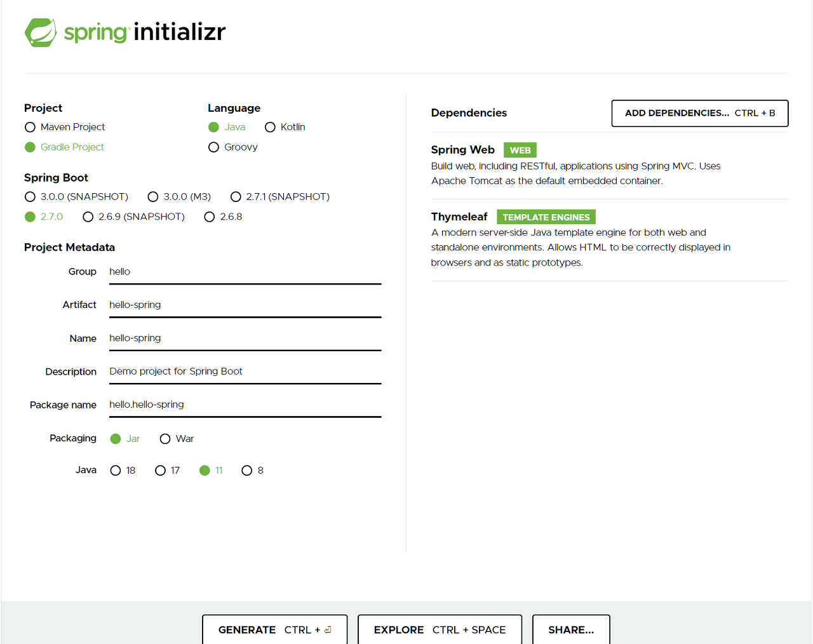Screen dimensions: 813x644
Task: Focus the Artifact input field
Action: pyautogui.click(x=245, y=305)
